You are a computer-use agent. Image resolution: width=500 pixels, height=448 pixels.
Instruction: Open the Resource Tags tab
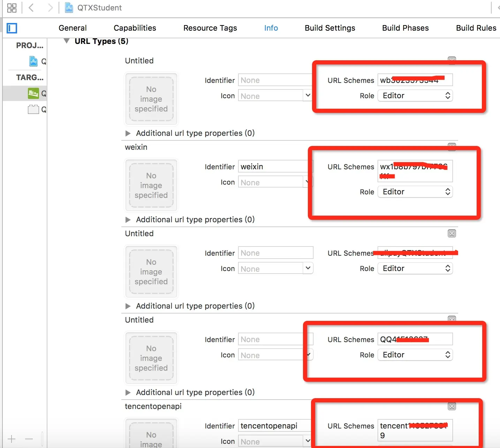[210, 28]
